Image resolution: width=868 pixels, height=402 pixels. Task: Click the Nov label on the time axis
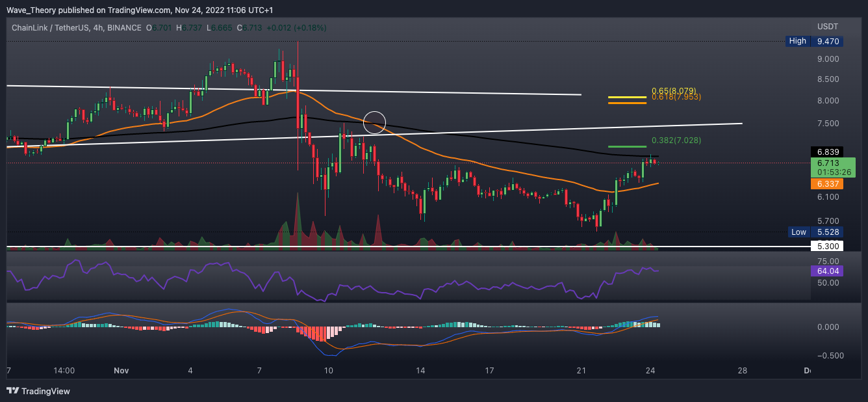[x=121, y=371]
